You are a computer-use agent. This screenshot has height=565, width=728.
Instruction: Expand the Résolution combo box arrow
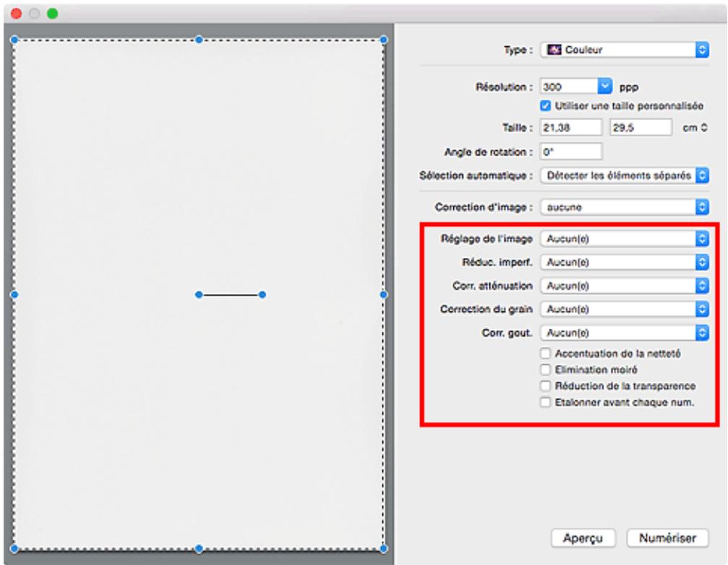pos(604,85)
